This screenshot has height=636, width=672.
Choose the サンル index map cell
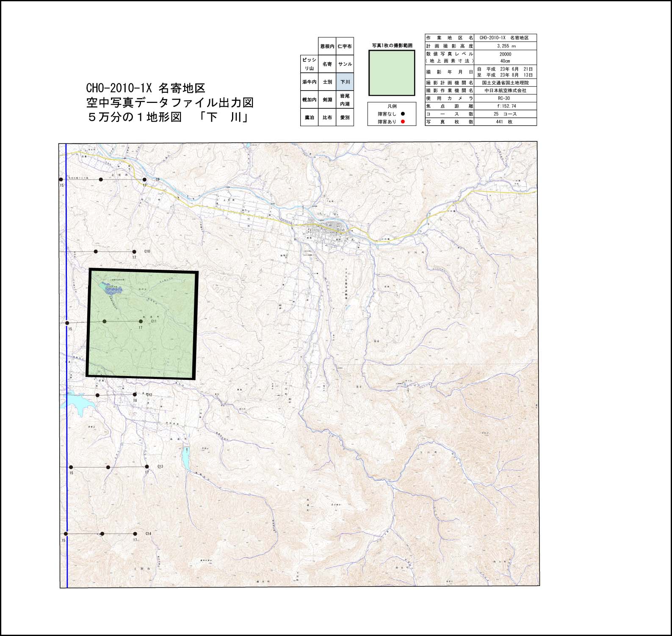345,64
